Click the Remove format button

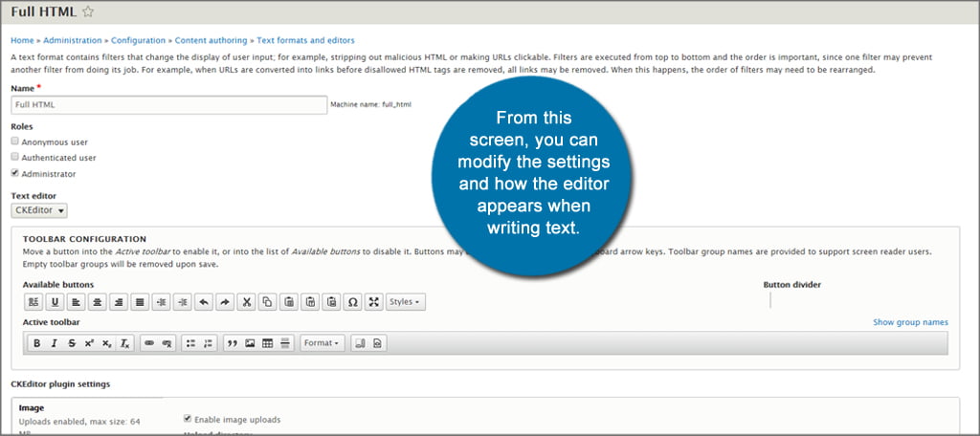(x=125, y=343)
